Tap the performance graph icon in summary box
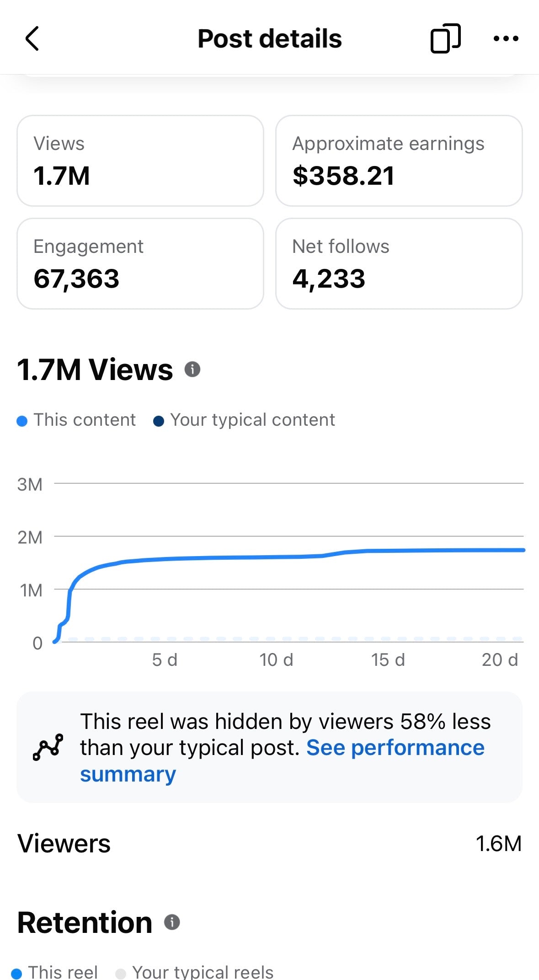The image size is (539, 980). click(48, 747)
